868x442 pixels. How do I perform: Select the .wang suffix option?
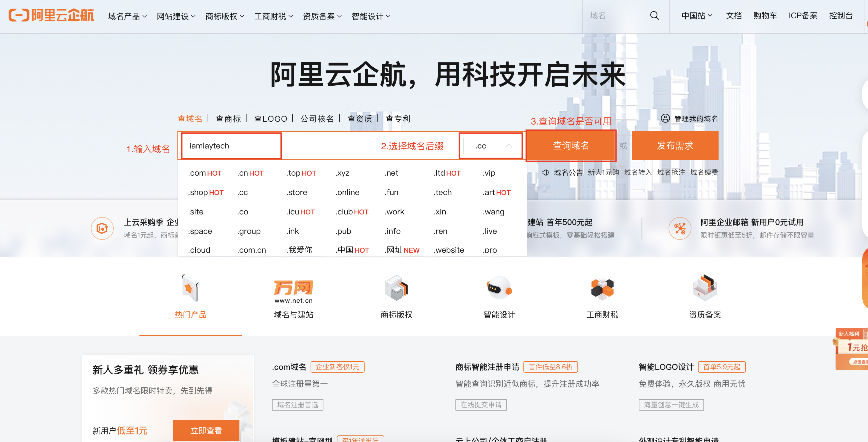493,212
